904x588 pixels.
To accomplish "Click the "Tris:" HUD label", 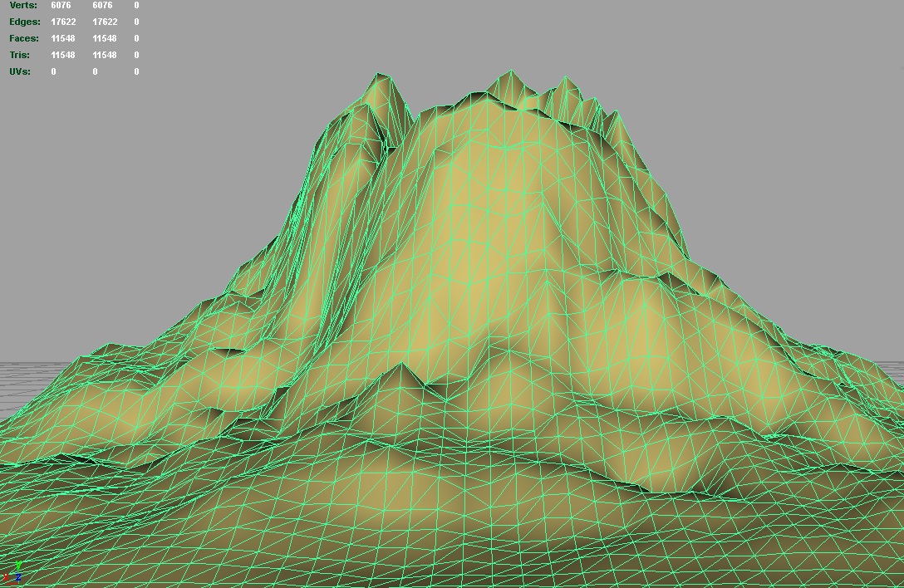I will pyautogui.click(x=19, y=56).
